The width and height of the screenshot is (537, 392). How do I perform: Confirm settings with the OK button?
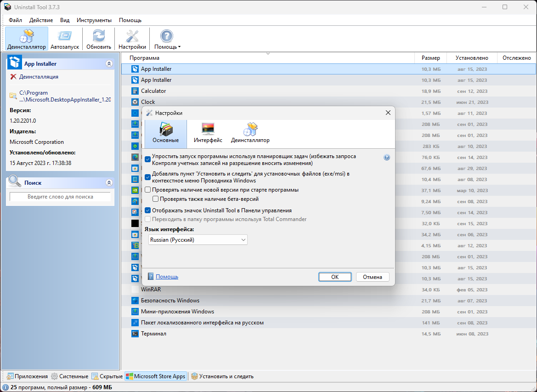tap(335, 277)
